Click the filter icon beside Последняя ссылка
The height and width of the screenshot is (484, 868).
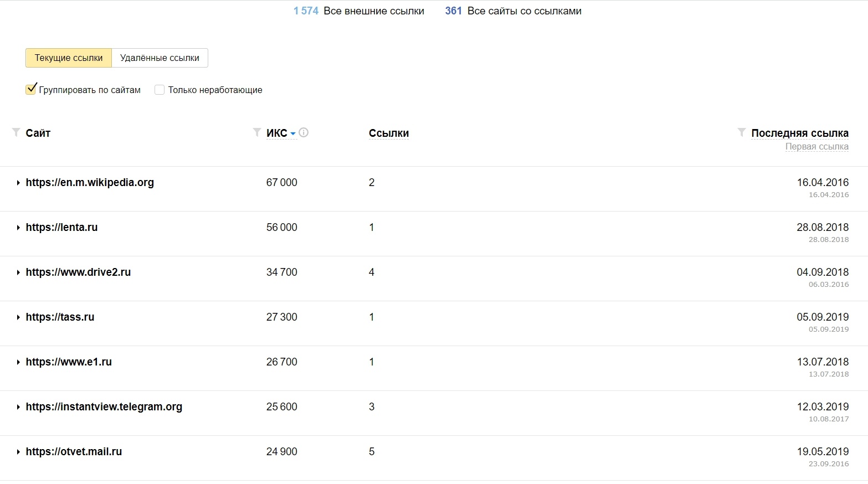click(742, 132)
